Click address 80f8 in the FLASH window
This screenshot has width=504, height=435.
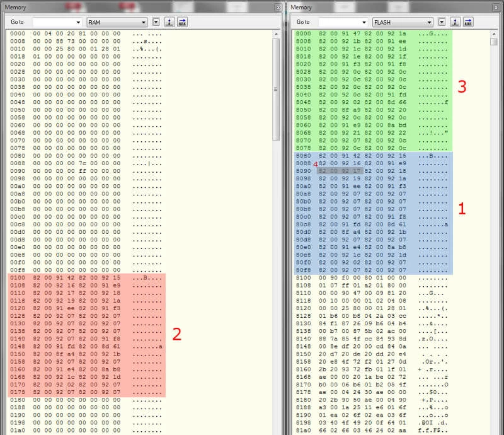[303, 270]
